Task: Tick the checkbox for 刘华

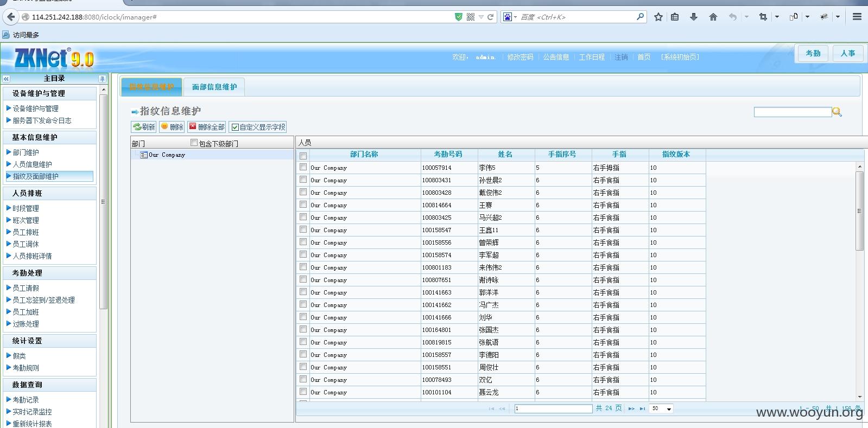Action: click(303, 317)
